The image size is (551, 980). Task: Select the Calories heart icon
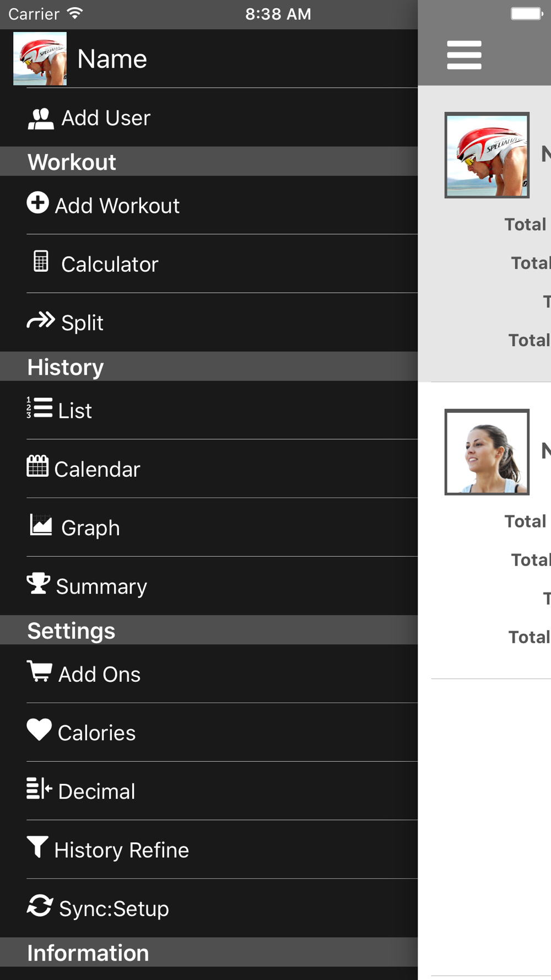tap(39, 730)
